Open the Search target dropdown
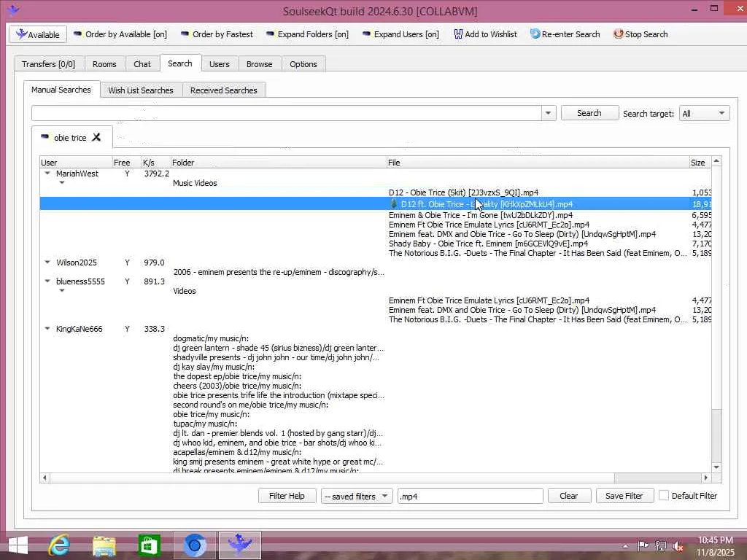The height and width of the screenshot is (560, 747). click(704, 113)
